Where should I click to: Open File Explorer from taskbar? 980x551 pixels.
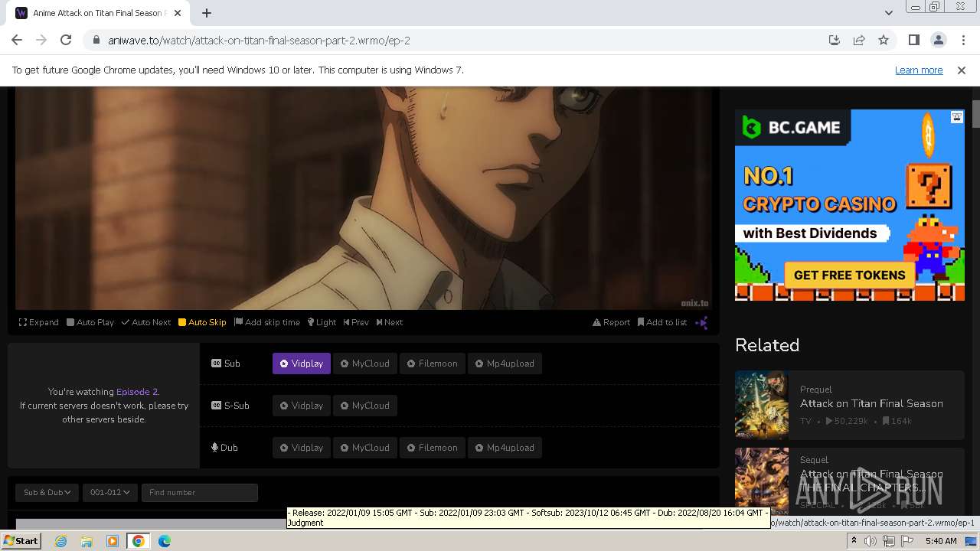(87, 541)
